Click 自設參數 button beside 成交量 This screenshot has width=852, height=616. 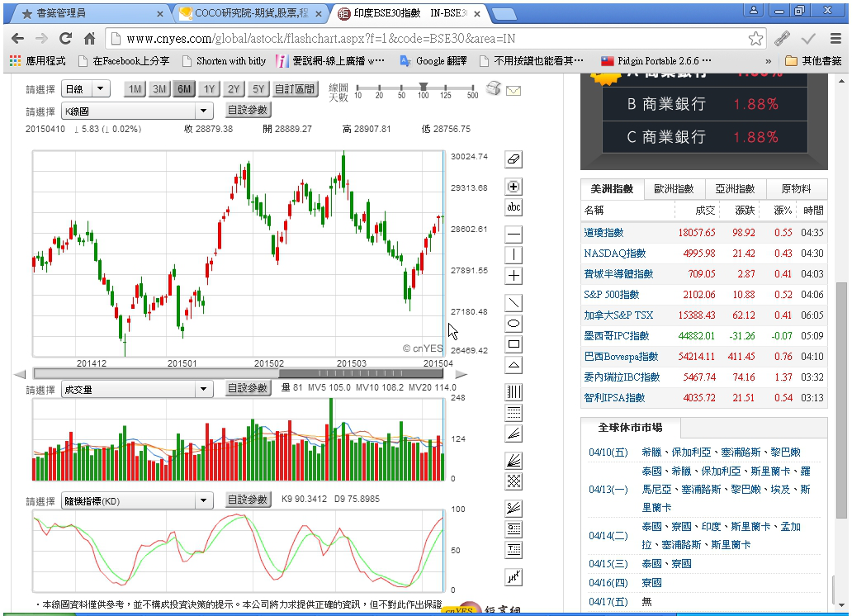(x=248, y=389)
